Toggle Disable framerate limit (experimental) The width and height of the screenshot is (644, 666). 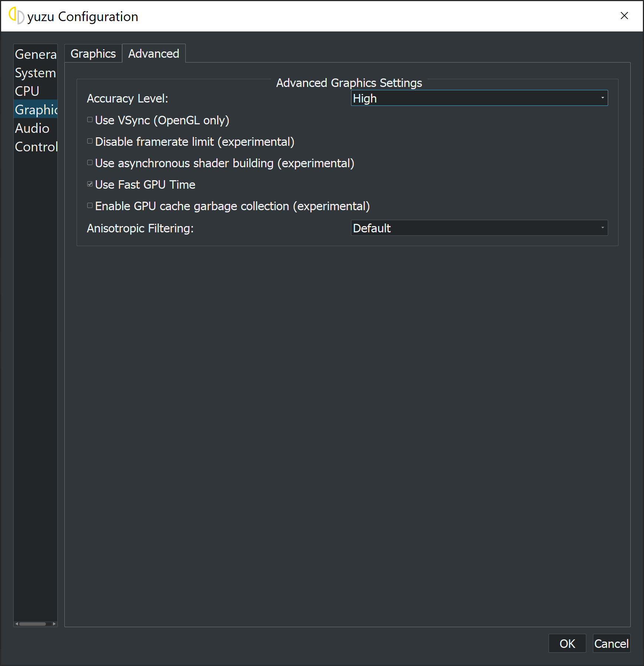point(90,141)
